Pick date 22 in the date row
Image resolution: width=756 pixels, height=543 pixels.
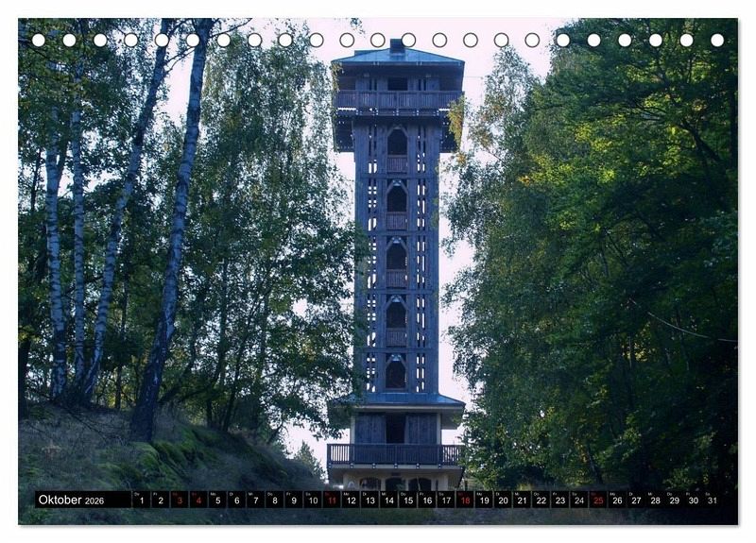click(x=541, y=500)
